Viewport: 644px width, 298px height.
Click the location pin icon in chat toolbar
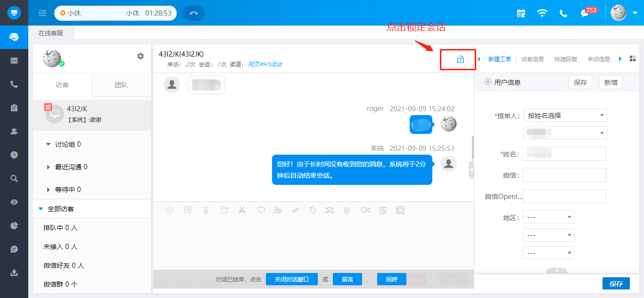click(347, 211)
